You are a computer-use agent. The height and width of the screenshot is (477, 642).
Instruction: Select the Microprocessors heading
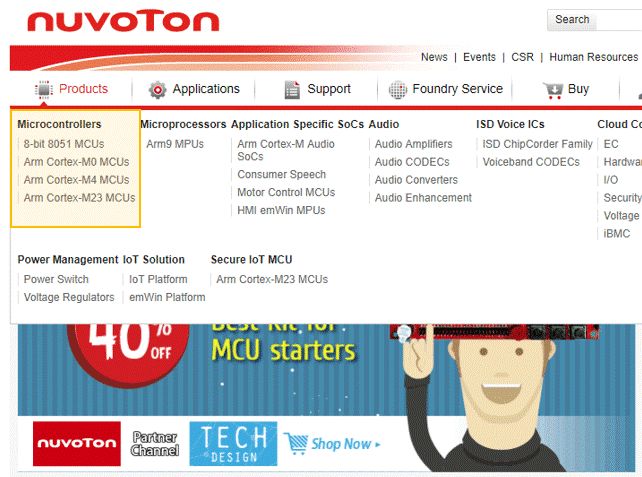[183, 124]
